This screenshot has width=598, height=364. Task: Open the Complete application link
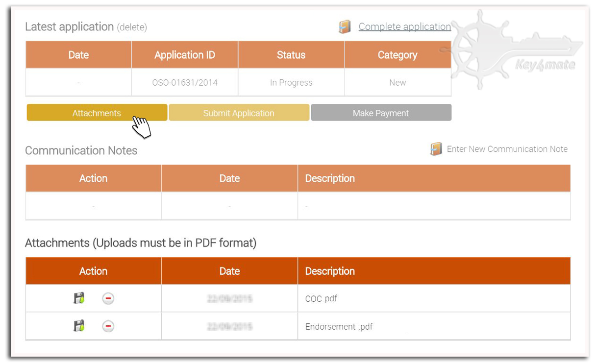coord(404,27)
